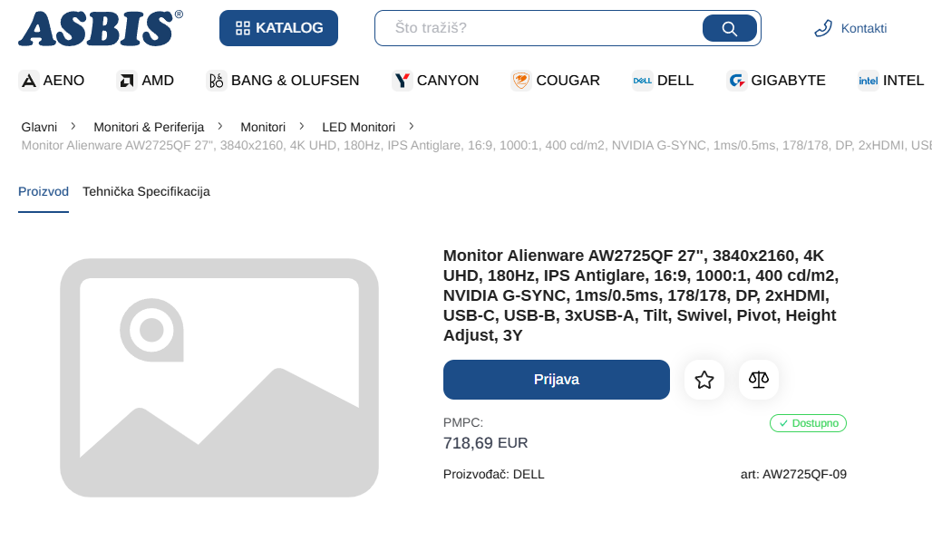Open the BANG & OLUFSEN brand link
Image resolution: width=932 pixels, height=560 pixels.
pos(295,80)
